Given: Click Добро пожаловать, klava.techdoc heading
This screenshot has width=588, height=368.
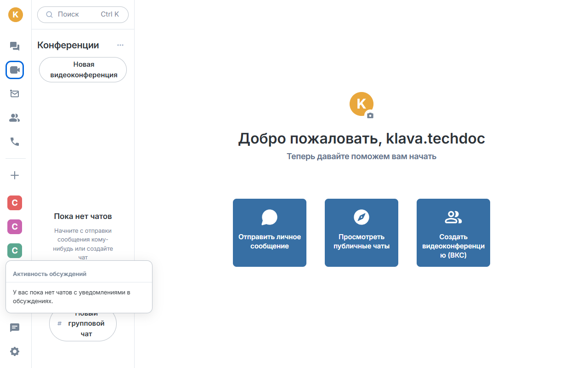Looking at the screenshot, I should pyautogui.click(x=362, y=138).
